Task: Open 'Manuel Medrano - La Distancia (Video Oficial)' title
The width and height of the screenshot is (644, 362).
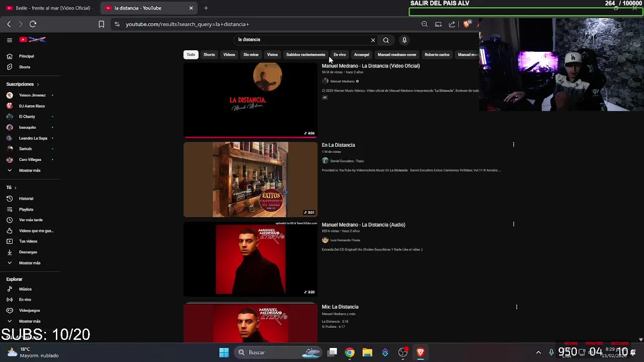Action: click(371, 66)
